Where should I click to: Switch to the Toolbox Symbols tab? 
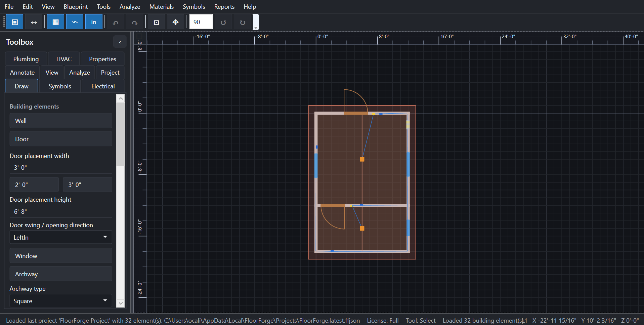tap(60, 86)
